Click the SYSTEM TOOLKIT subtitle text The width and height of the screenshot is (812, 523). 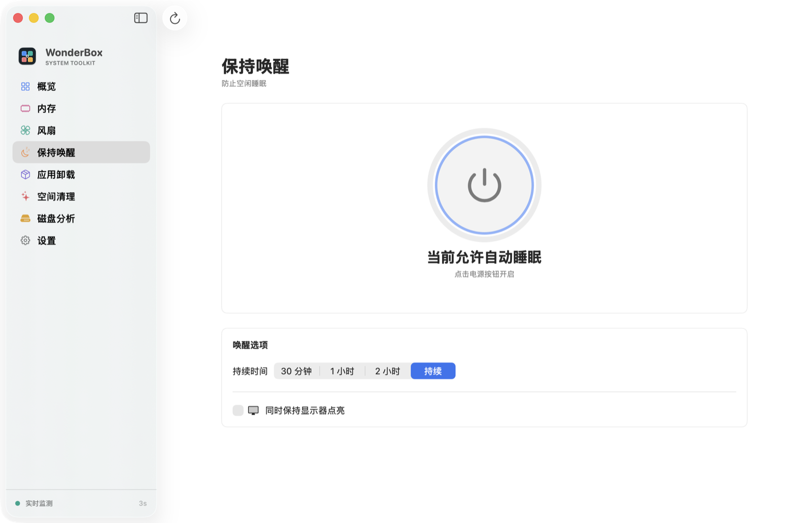tap(70, 63)
